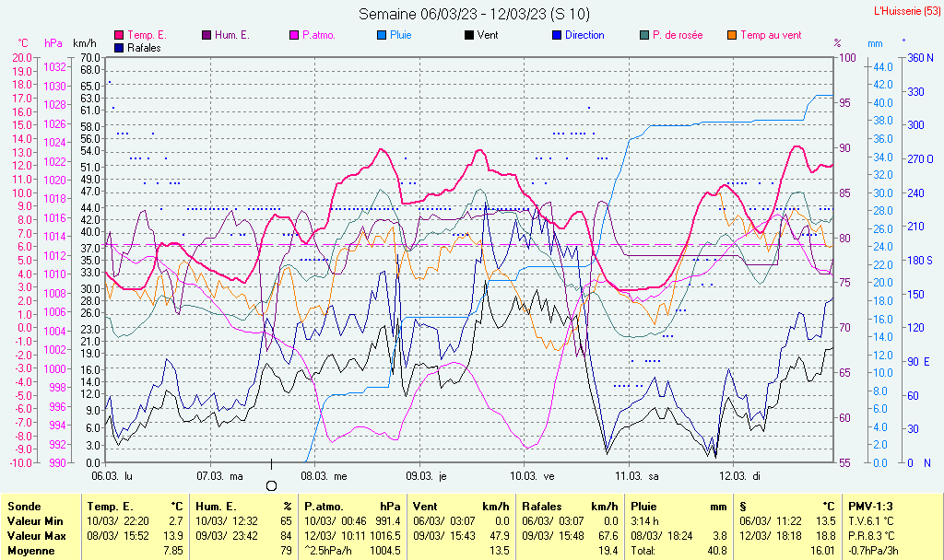Click the 12.03. di date label
This screenshot has width=944, height=560.
coord(740,476)
